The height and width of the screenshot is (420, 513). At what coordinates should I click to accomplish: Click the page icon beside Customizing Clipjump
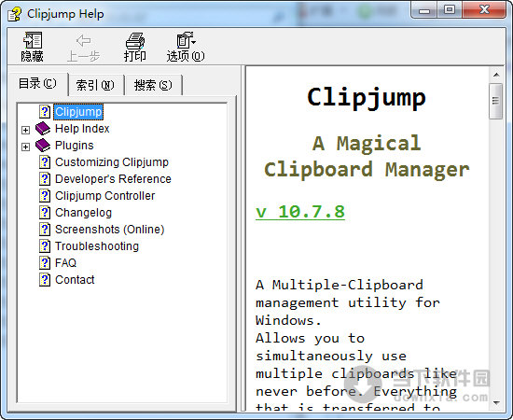(45, 162)
